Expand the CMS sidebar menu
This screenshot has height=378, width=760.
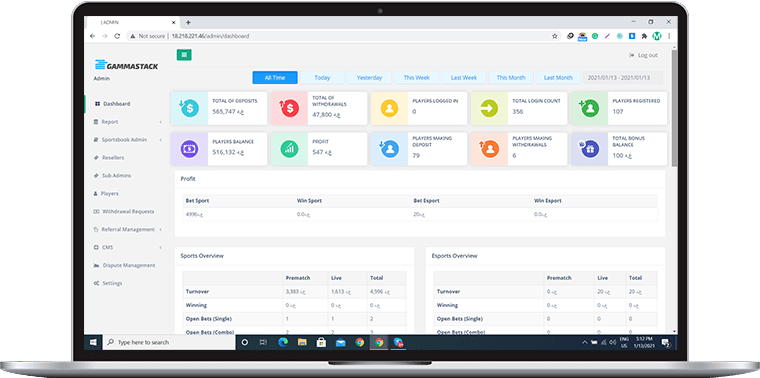click(x=127, y=247)
